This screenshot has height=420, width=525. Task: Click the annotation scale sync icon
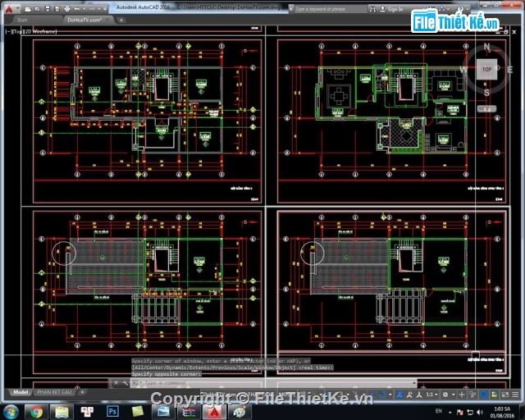click(419, 395)
